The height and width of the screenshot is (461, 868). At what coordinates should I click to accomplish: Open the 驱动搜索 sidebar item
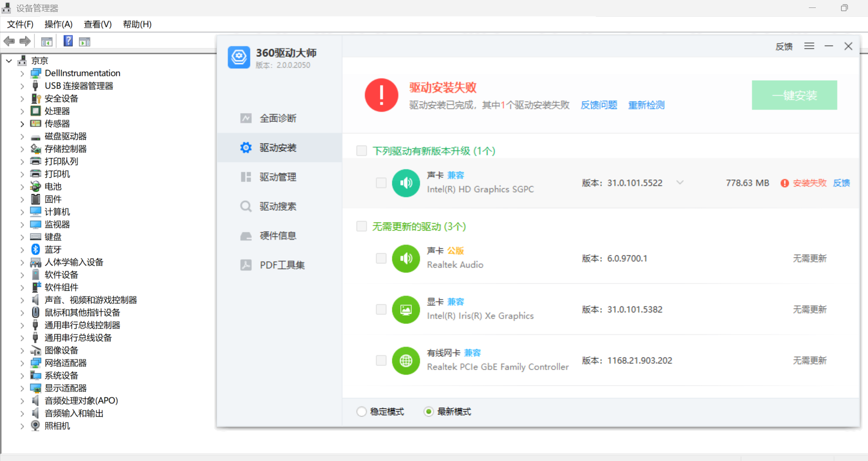280,206
